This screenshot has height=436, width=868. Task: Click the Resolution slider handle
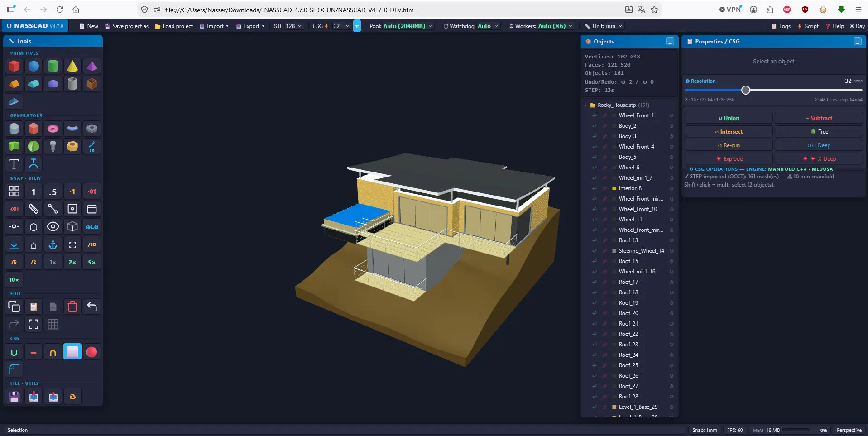[x=745, y=90]
